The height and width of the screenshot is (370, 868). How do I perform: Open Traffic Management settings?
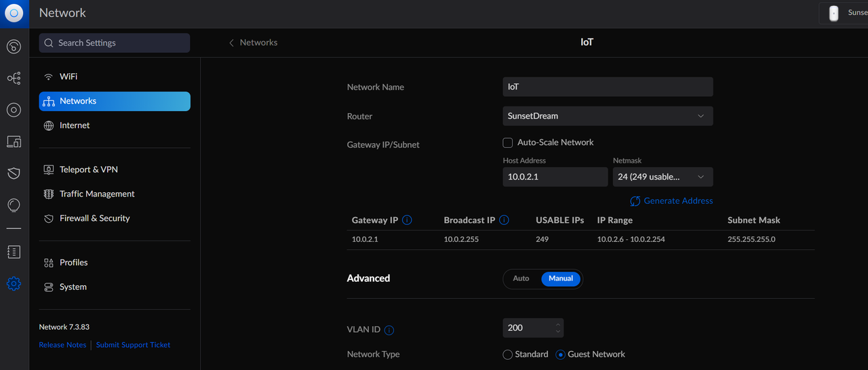point(115,194)
